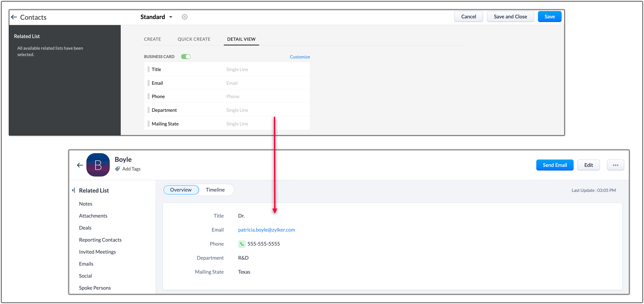Click back arrow left of Boyle avatar
Viewport: 644px width, 304px height.
[x=80, y=165]
